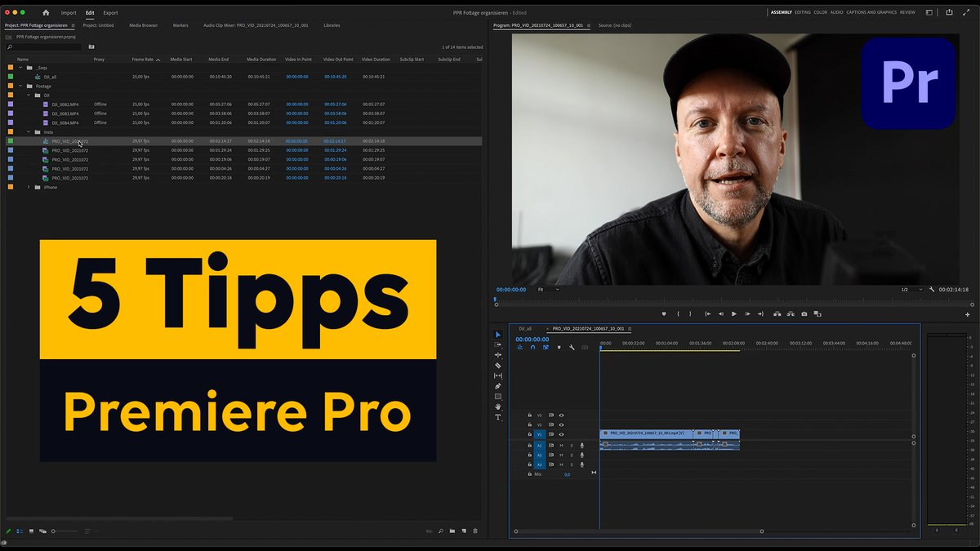Click Add Marker in Program monitor
The height and width of the screenshot is (551, 980).
664,313
